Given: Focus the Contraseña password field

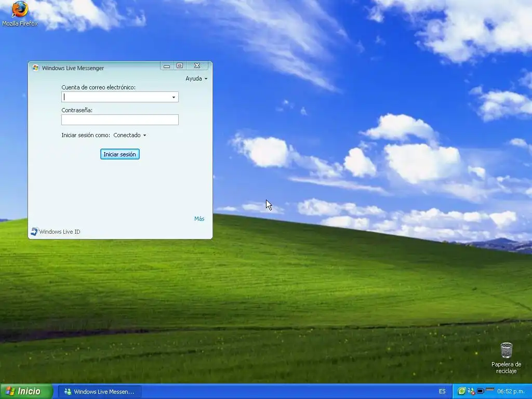Looking at the screenshot, I should [120, 120].
